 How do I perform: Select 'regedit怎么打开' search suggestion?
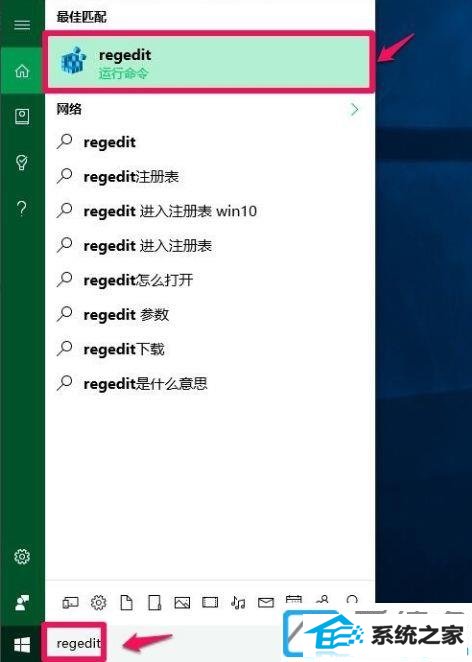tap(138, 280)
